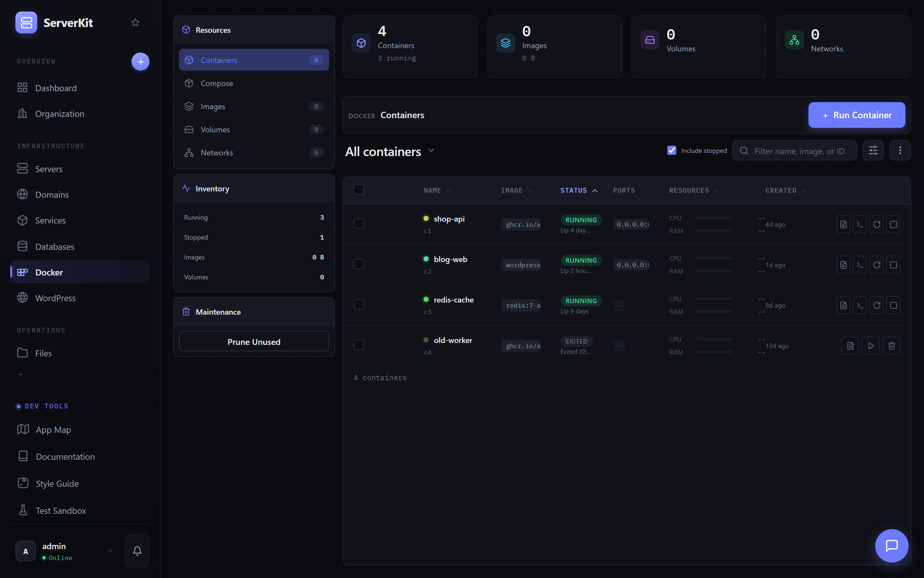Restart the redis-cache container
Screen dimensions: 924x578
[x=877, y=305]
